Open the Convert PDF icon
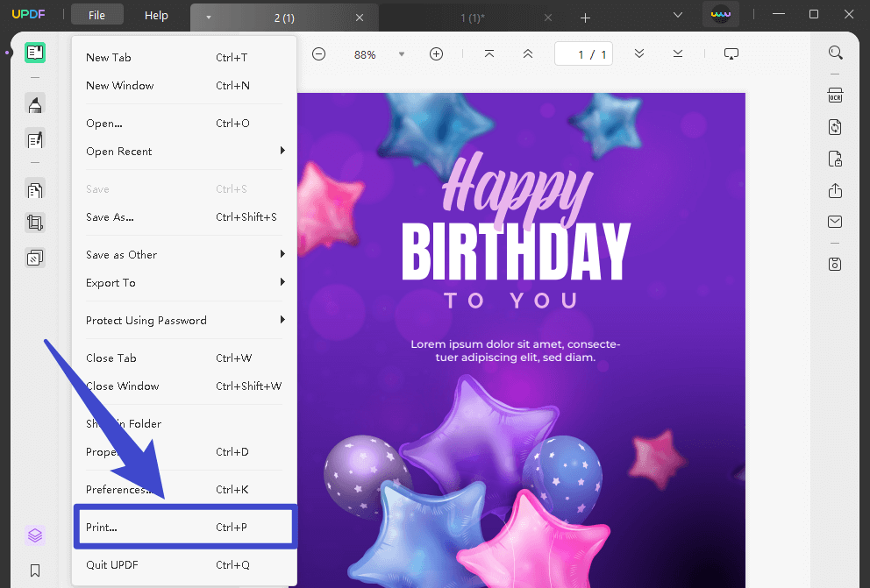The height and width of the screenshot is (588, 870). click(x=836, y=127)
